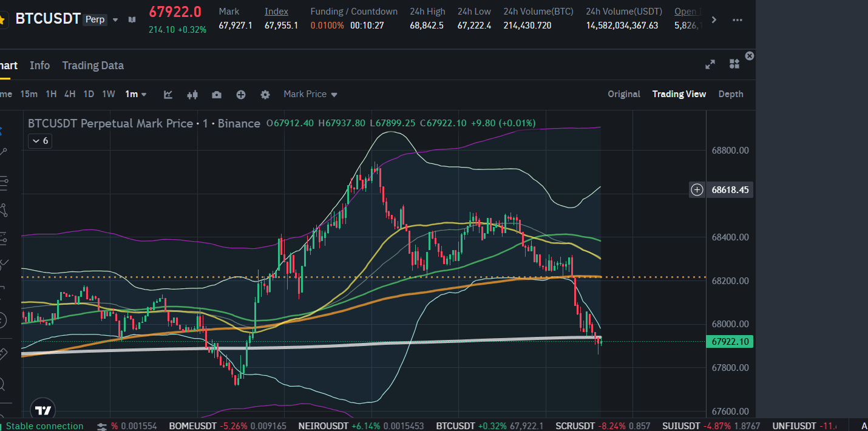The width and height of the screenshot is (868, 431).
Task: Click the BTCUSDT symbol name
Action: pos(48,19)
